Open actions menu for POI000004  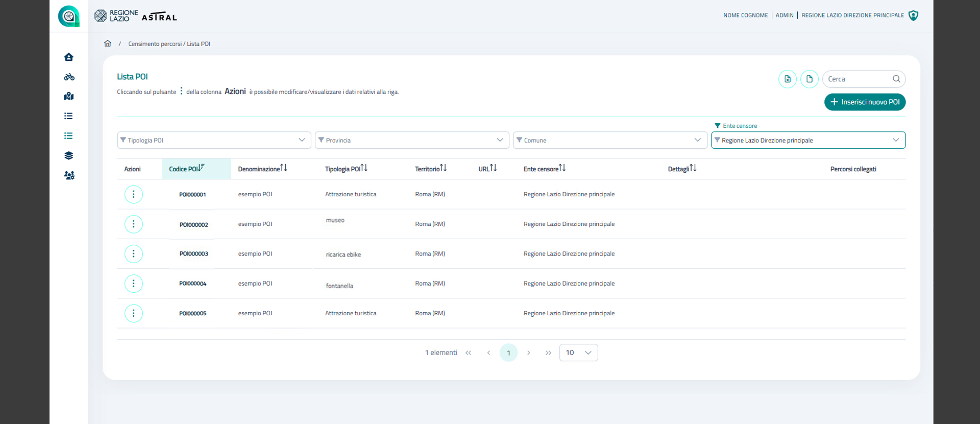(x=134, y=284)
